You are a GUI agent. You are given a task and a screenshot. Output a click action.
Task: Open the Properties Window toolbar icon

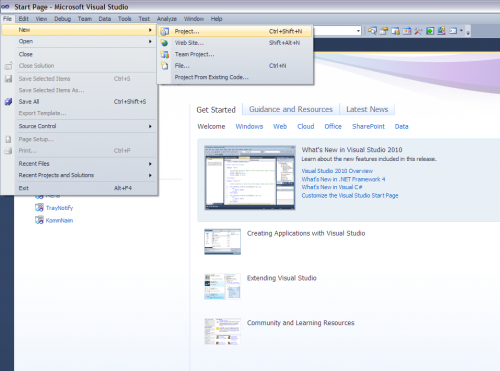384,31
